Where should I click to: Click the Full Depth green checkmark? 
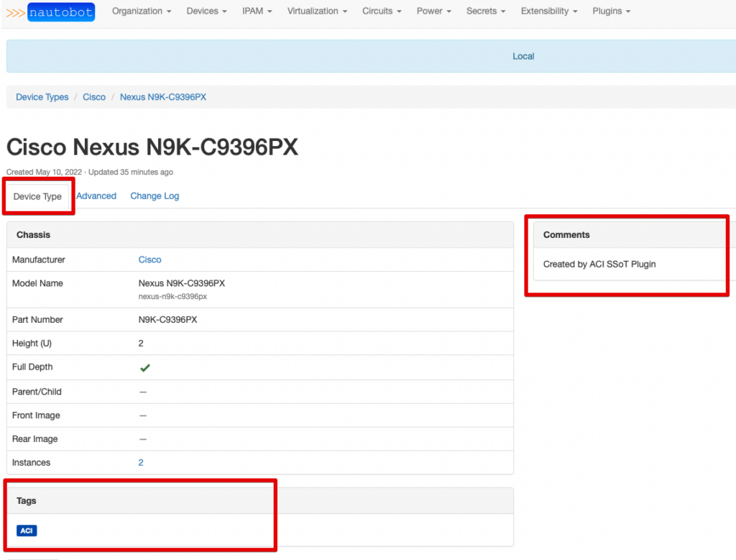tap(145, 368)
